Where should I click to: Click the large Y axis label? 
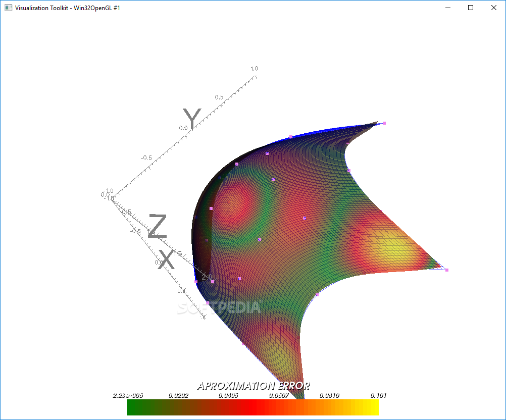(x=192, y=119)
